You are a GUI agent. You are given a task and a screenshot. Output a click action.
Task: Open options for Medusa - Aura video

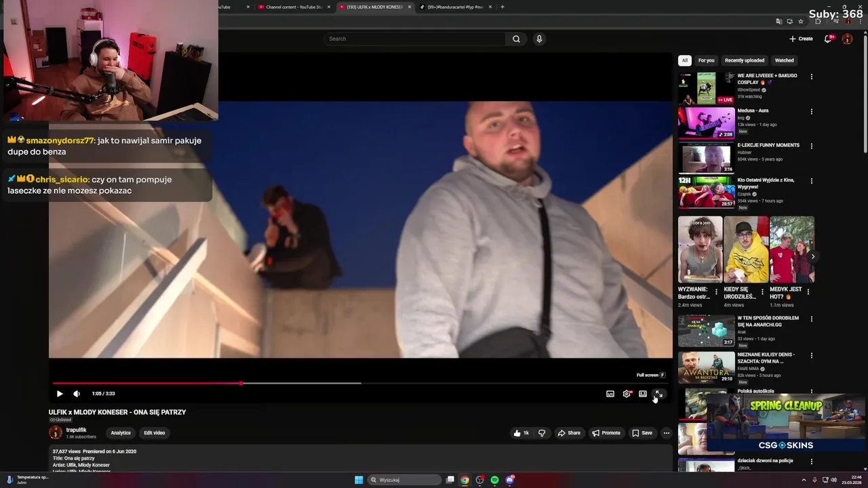pos(812,111)
